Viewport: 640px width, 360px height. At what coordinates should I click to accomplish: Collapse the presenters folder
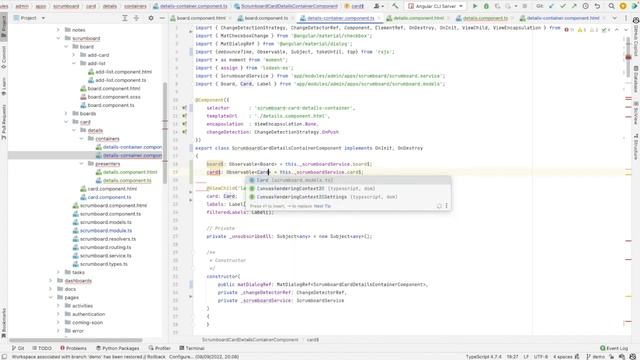[x=82, y=164]
